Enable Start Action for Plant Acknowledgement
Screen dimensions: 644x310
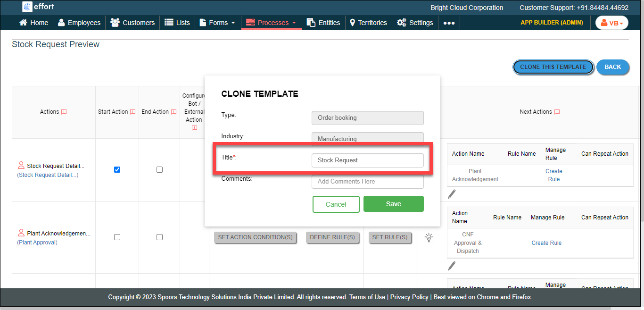[x=117, y=237]
